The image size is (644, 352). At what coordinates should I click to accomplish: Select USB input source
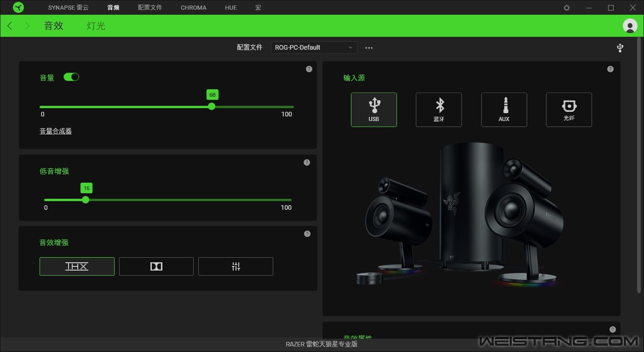click(x=374, y=110)
